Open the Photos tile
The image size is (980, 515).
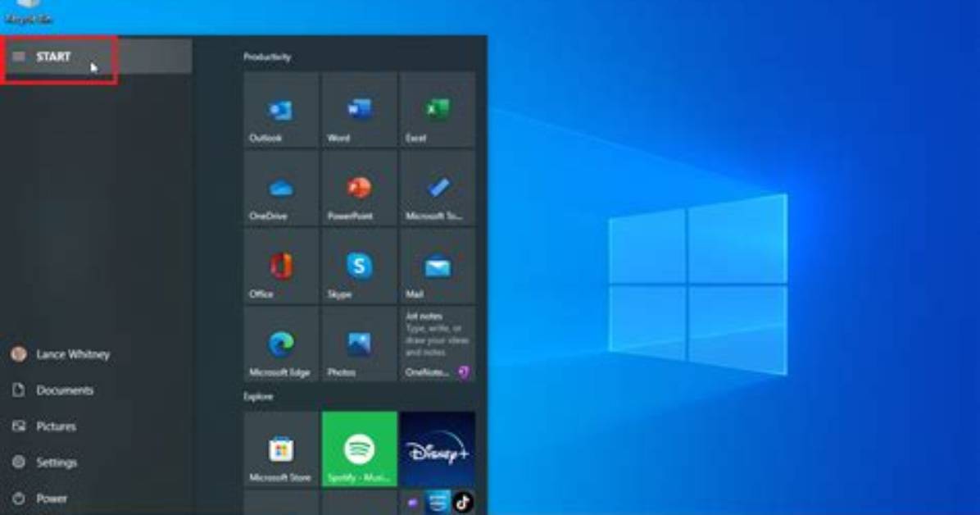pyautogui.click(x=360, y=344)
